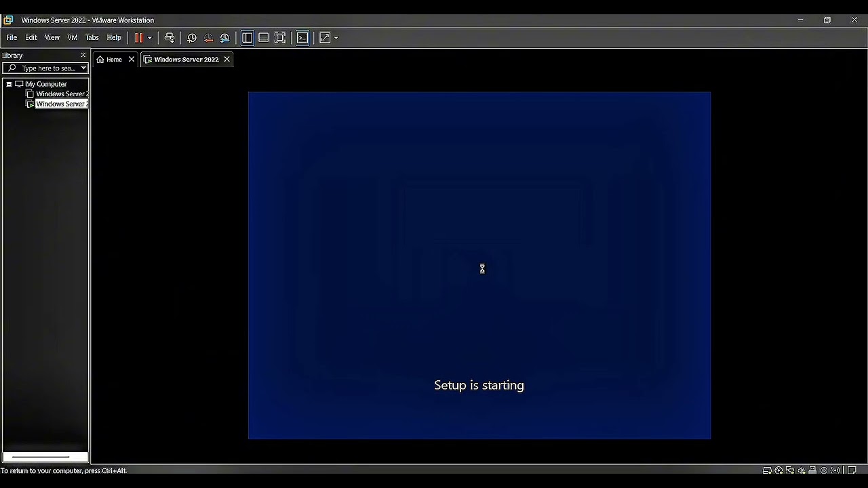Image resolution: width=868 pixels, height=488 pixels.
Task: Close the Home tab
Action: [x=132, y=60]
